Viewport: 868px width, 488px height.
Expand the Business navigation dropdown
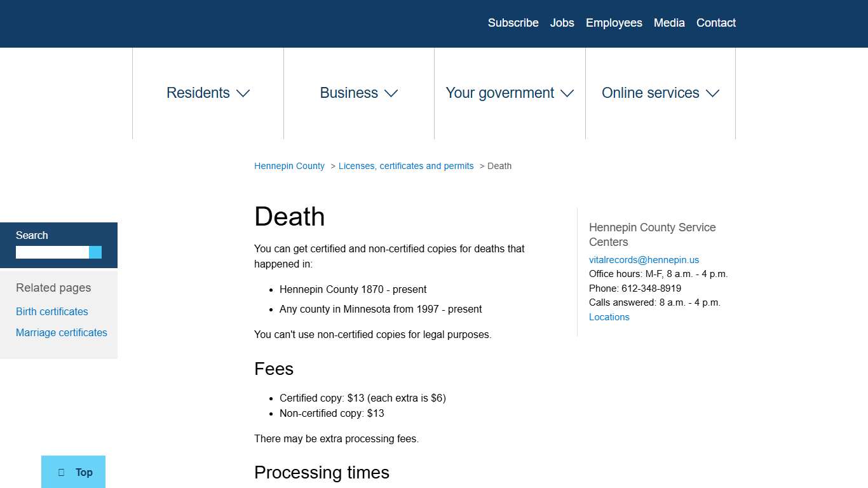tap(358, 93)
